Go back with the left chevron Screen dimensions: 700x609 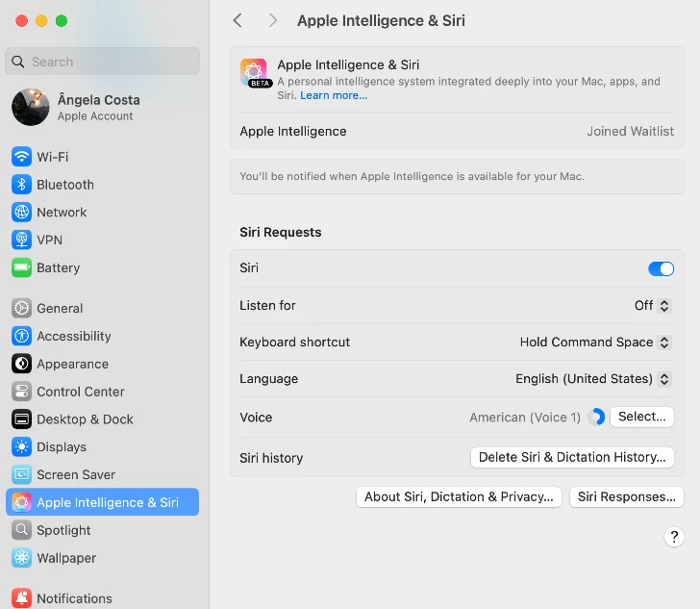click(x=237, y=20)
